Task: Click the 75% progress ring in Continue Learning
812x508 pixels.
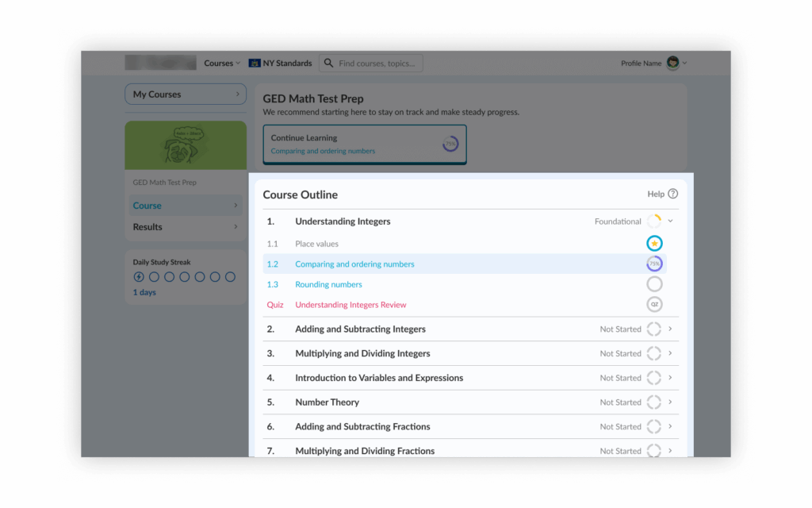Action: [x=450, y=144]
